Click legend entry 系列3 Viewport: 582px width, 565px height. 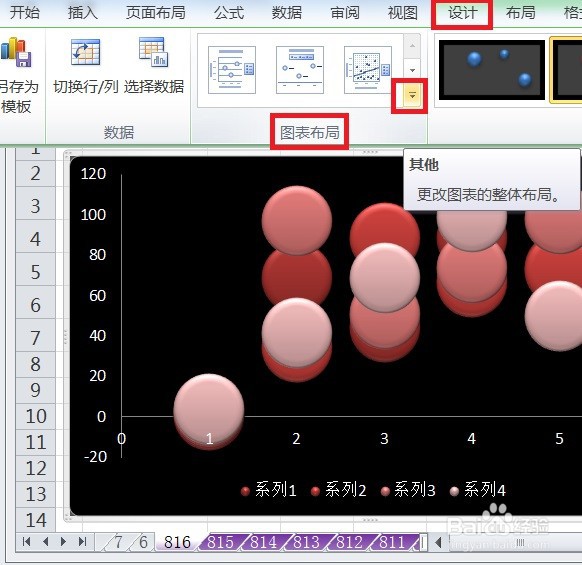click(408, 490)
